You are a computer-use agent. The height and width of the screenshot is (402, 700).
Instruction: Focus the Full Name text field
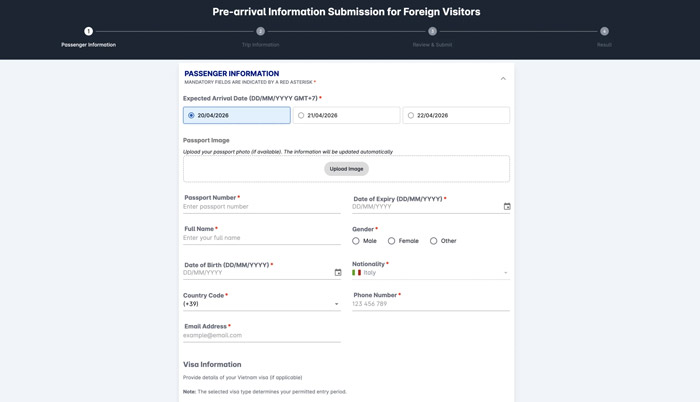261,238
